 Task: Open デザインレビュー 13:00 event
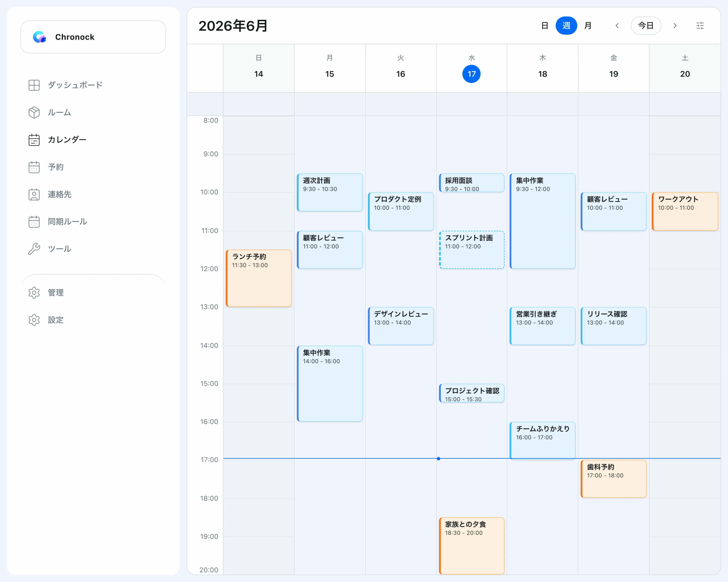tap(401, 326)
